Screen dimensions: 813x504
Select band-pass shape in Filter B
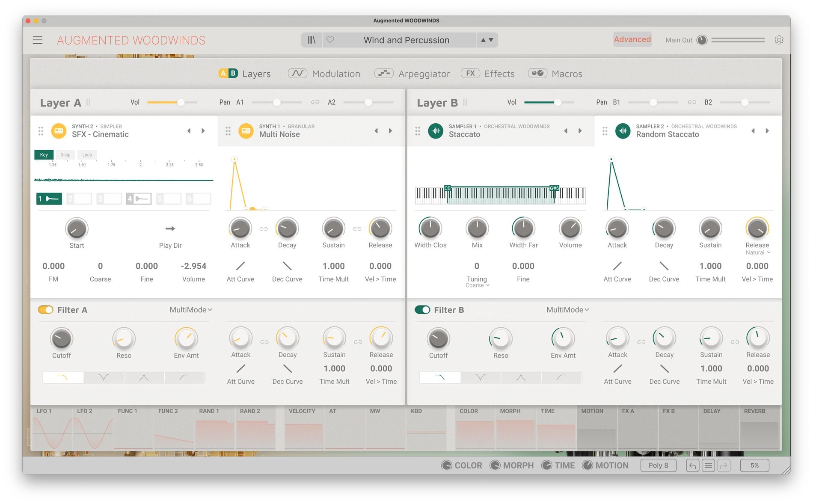coord(521,377)
